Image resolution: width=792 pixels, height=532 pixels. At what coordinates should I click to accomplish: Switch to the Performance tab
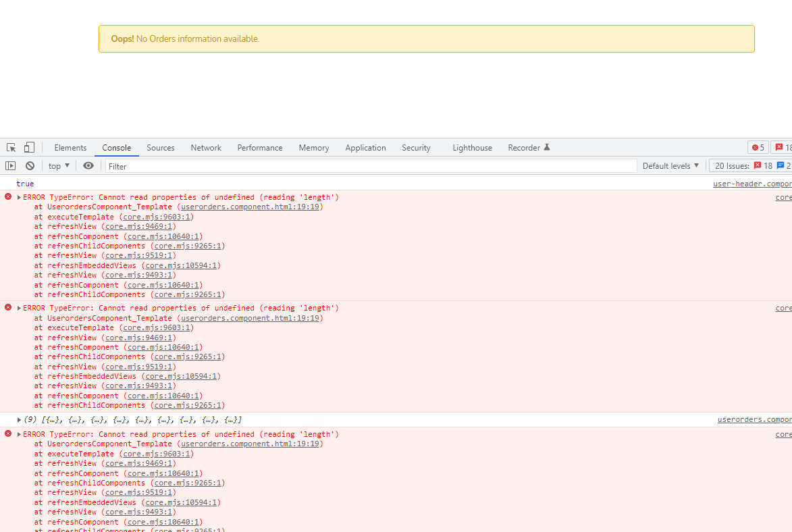(260, 148)
